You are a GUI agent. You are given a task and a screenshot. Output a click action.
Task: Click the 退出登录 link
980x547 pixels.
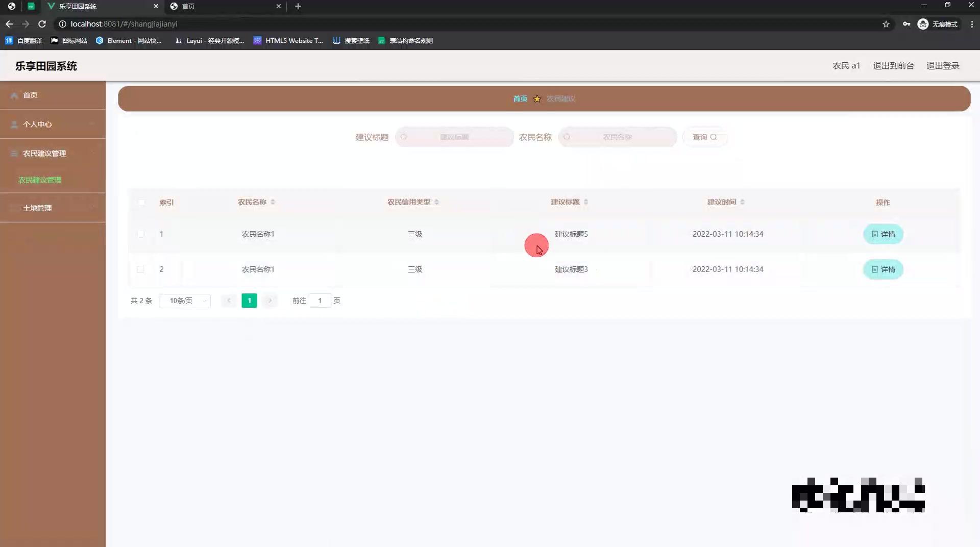942,65
